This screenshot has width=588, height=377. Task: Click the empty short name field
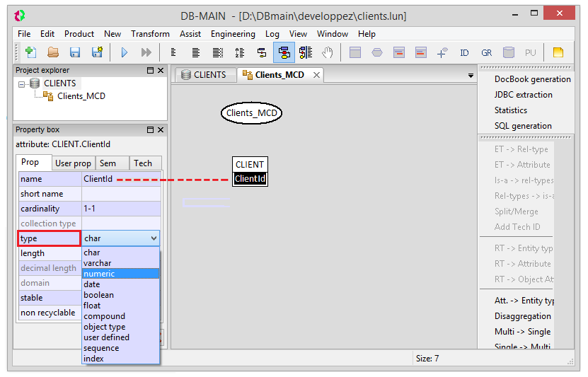pyautogui.click(x=122, y=194)
